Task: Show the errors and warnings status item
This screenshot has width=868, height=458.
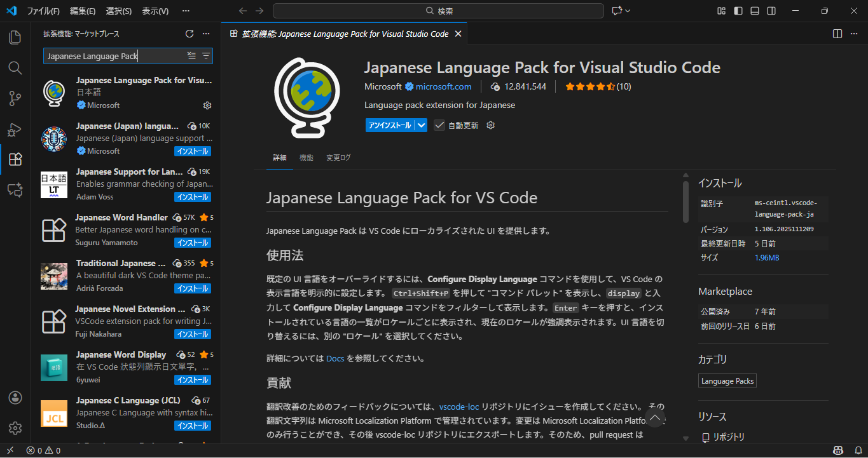Action: pos(43,450)
